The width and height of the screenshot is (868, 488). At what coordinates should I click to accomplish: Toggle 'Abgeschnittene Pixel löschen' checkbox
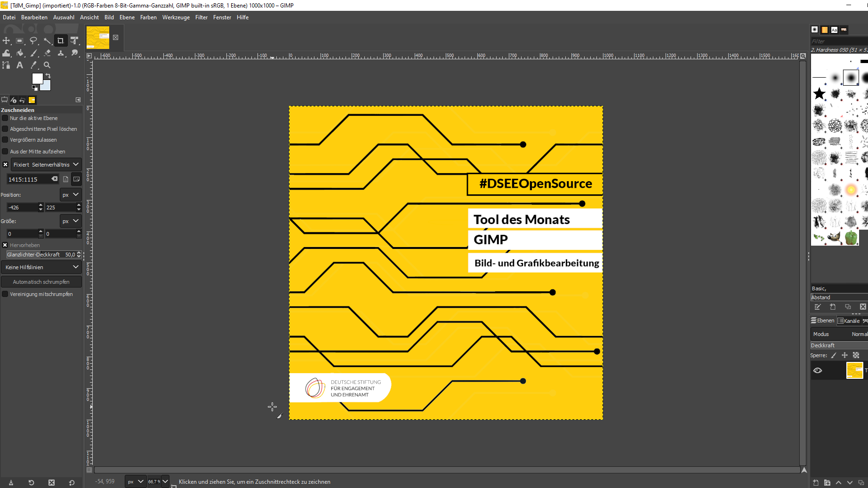click(5, 129)
